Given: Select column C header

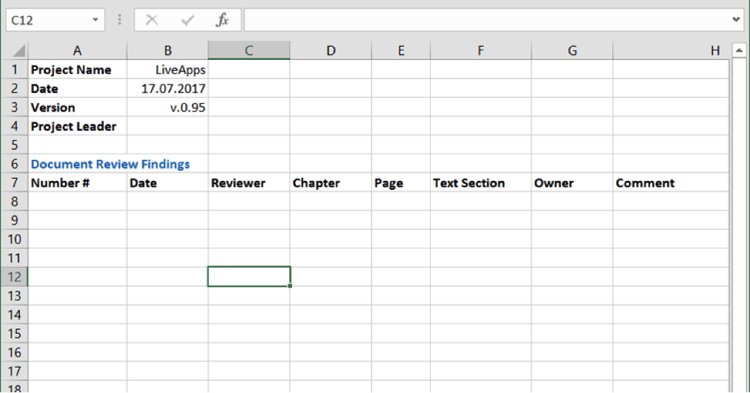Looking at the screenshot, I should [249, 50].
